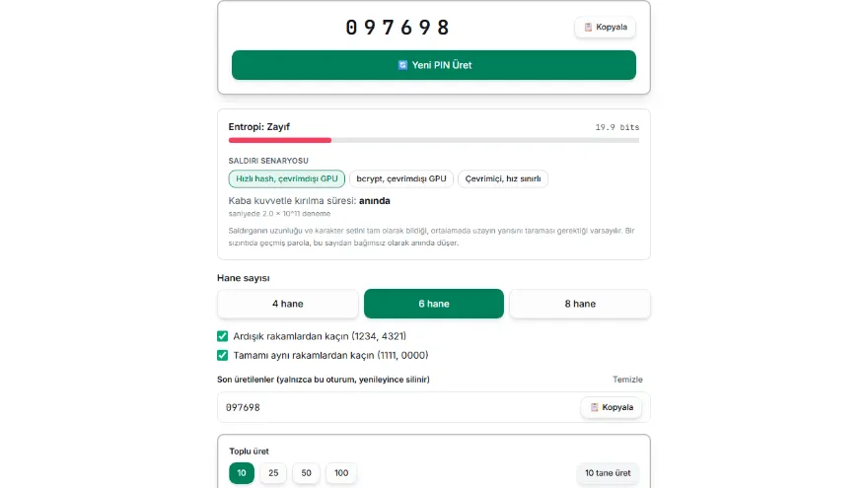Choose the bcrypt, çevrimdışı GPU scenario

(x=401, y=178)
